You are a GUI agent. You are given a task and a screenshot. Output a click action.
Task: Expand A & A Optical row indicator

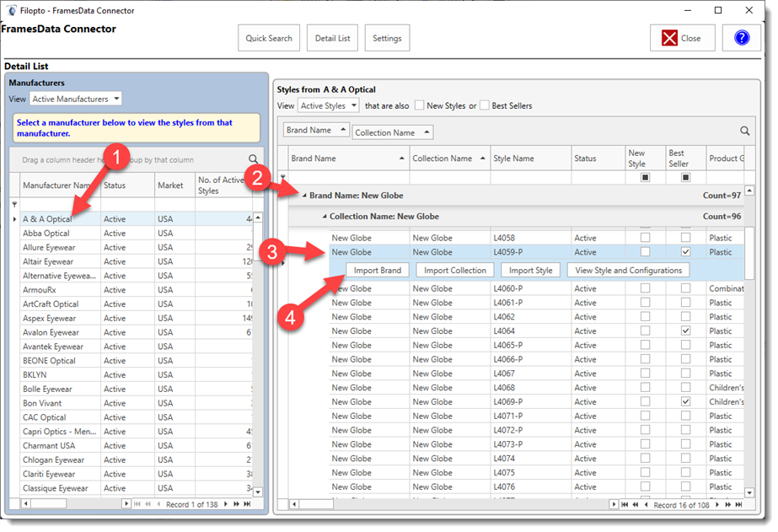pos(14,219)
